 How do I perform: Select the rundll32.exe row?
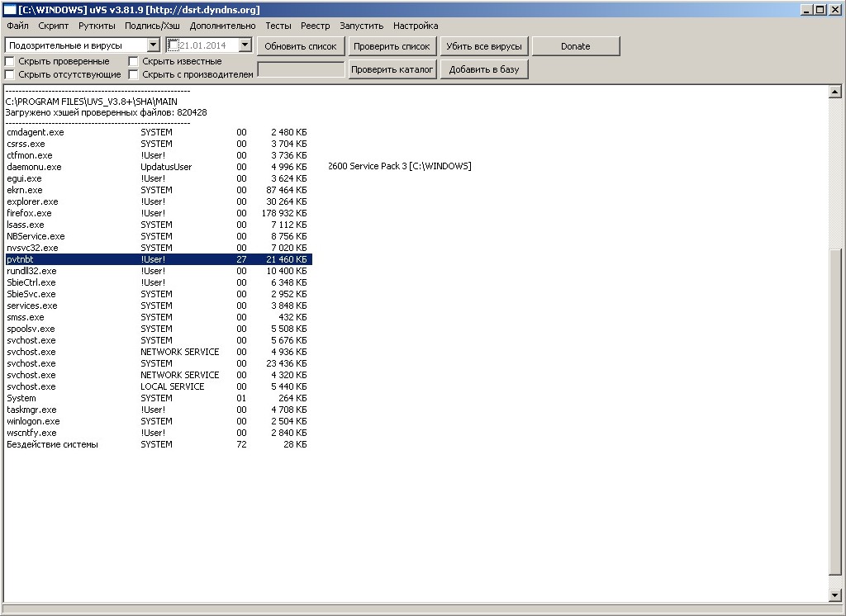[x=158, y=271]
